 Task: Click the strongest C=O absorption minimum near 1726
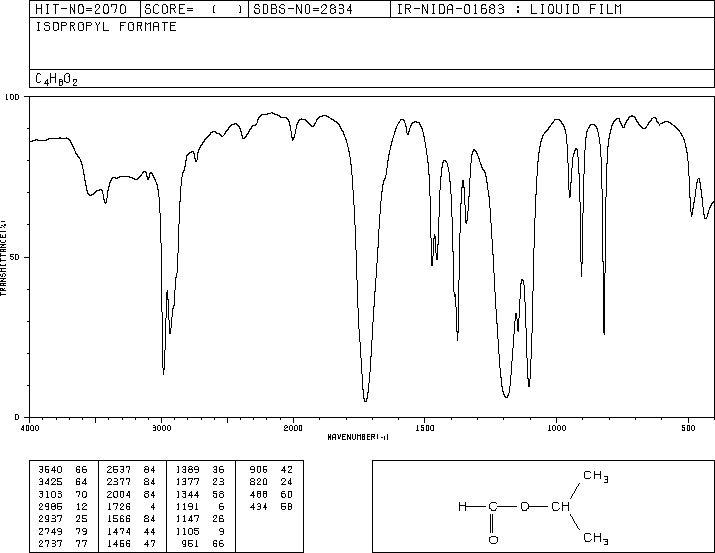pos(365,400)
